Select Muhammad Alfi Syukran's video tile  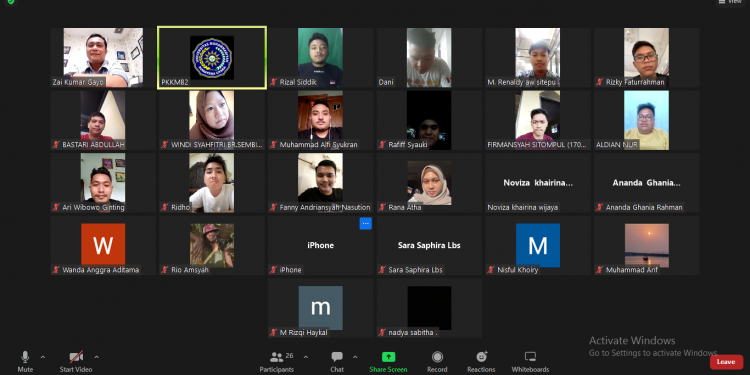pos(320,121)
